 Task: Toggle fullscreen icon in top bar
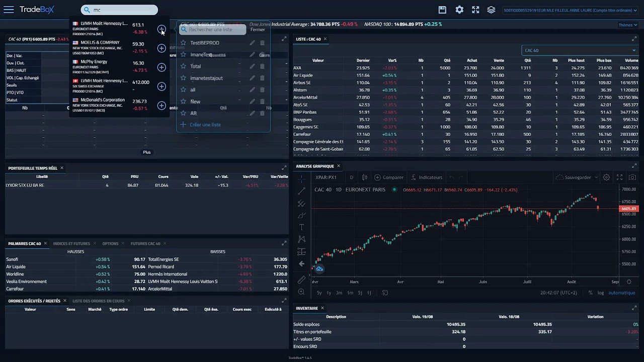[x=475, y=10]
